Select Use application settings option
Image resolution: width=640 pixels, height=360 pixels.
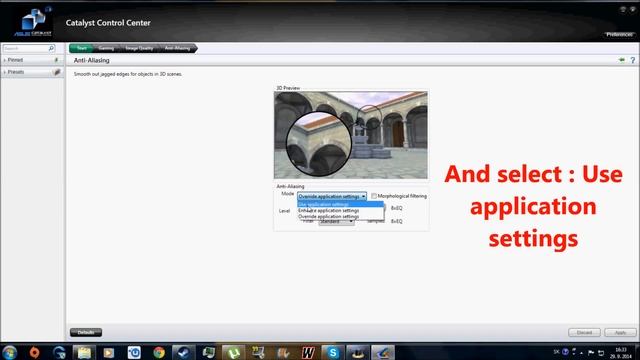click(x=340, y=204)
